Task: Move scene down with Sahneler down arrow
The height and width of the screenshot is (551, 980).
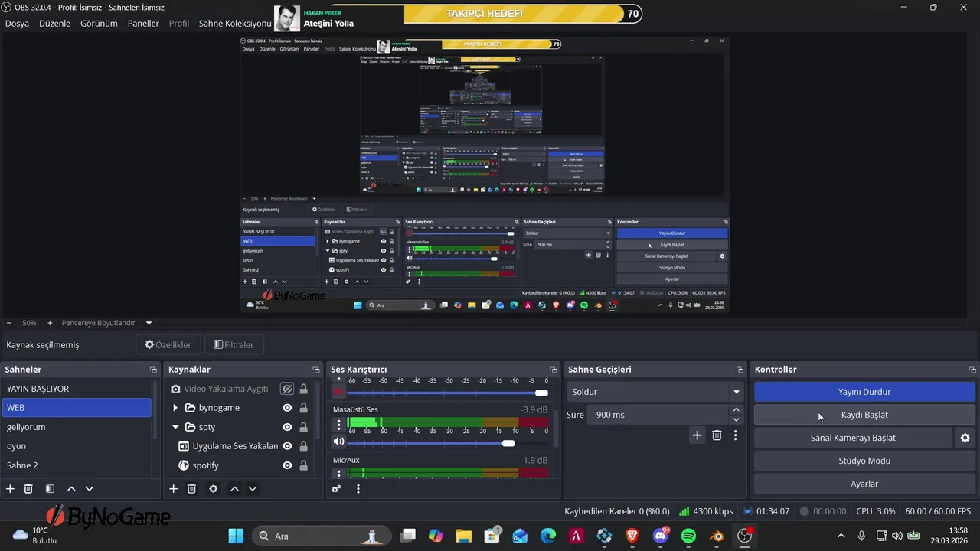Action: coord(89,488)
